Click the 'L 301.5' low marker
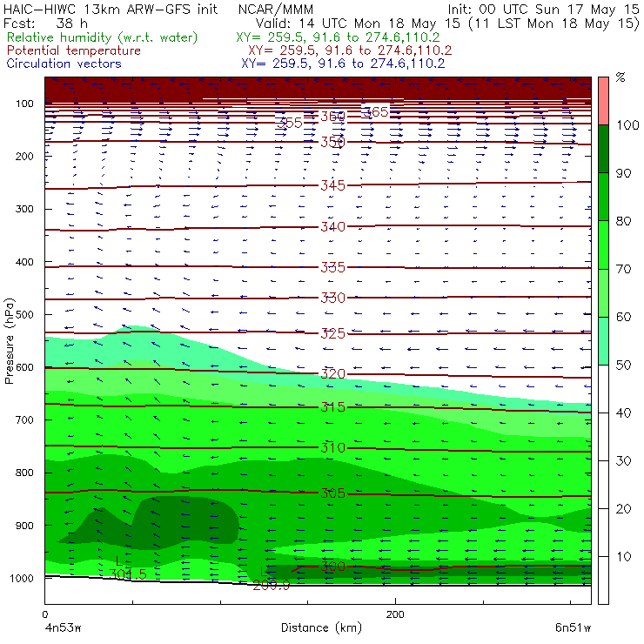The image size is (644, 644). (128, 568)
